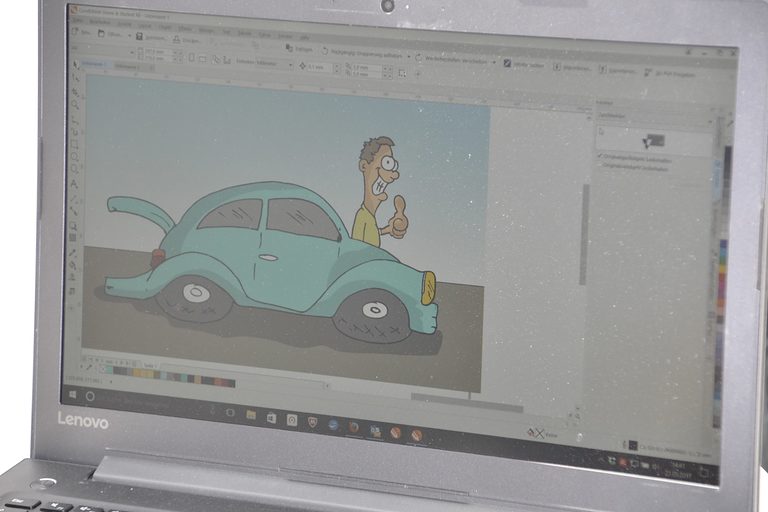
Task: Select the Zoom tool magnifier icon
Action: [75, 103]
